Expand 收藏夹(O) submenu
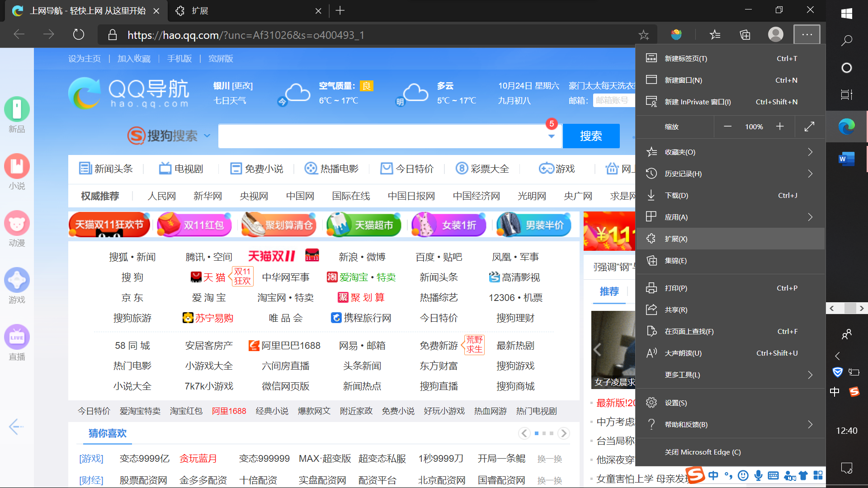This screenshot has height=488, width=868. point(730,152)
